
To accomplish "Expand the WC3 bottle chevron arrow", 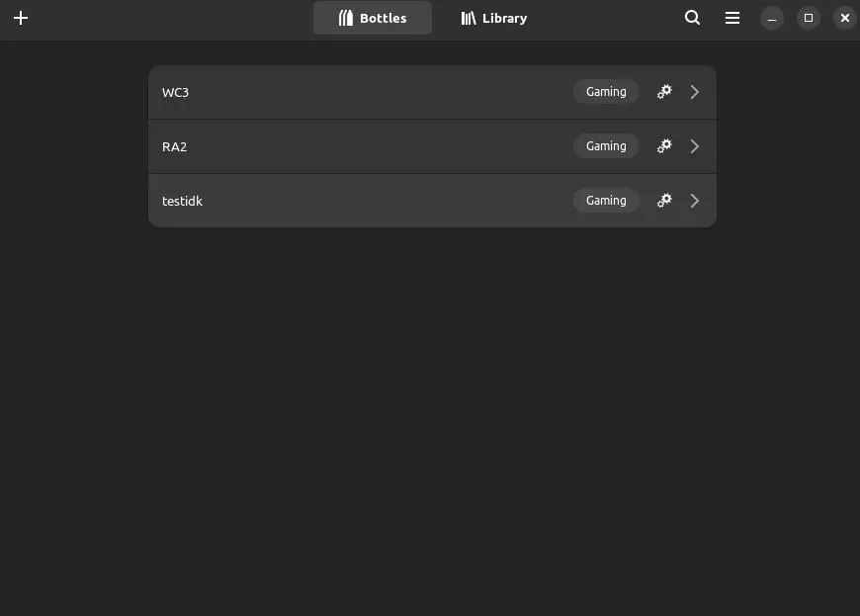I will point(695,92).
